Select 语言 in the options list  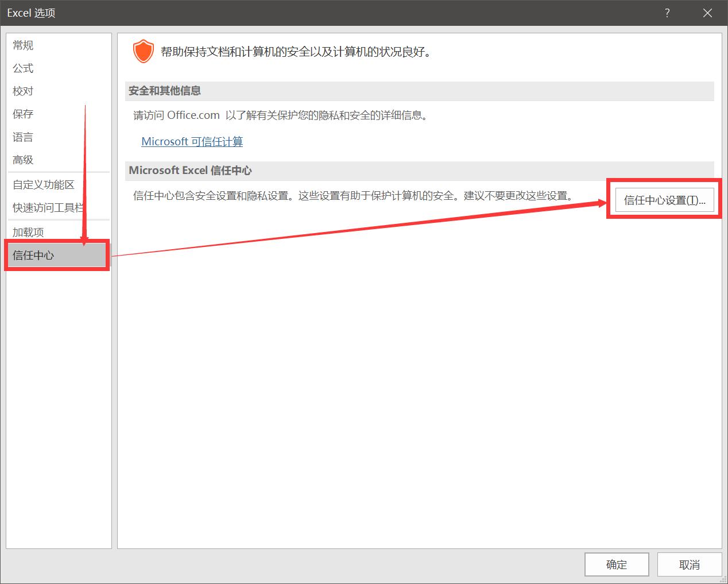22,137
